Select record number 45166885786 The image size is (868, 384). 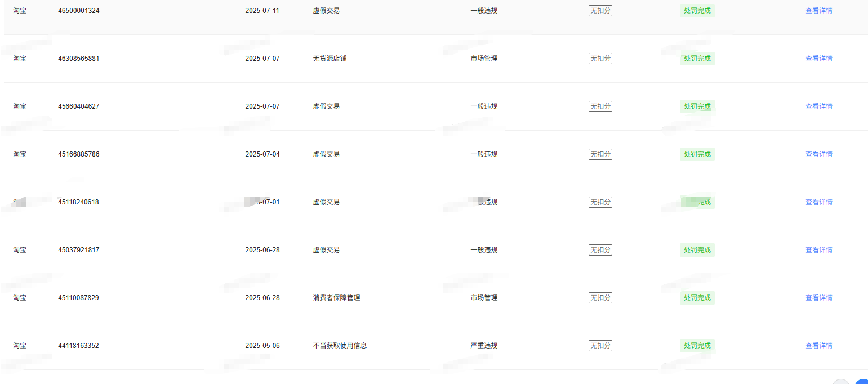(78, 154)
